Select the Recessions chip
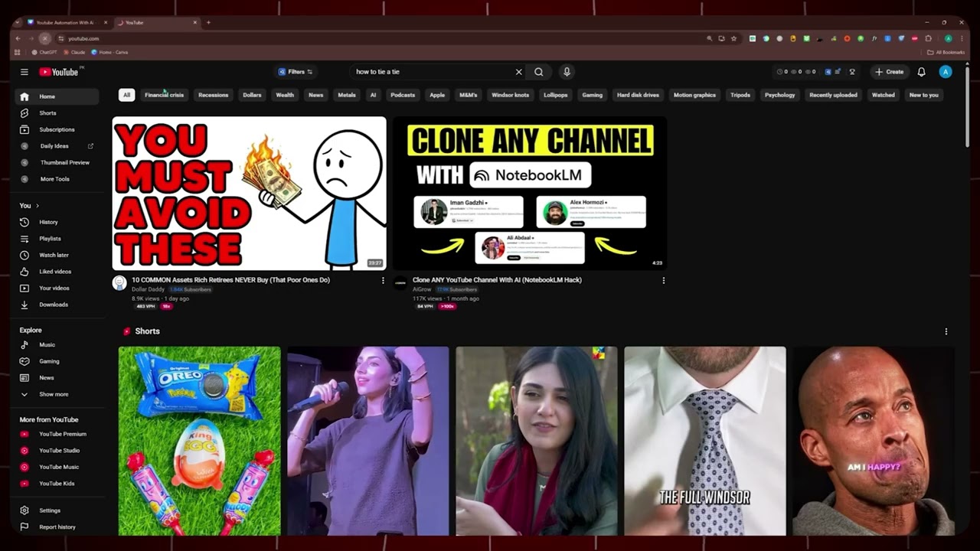Viewport: 980px width, 551px height. 213,95
